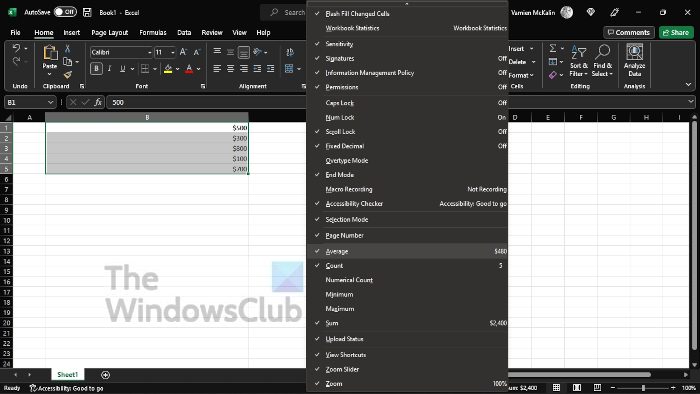Open Find & Select
700x394 pixels.
(x=602, y=61)
